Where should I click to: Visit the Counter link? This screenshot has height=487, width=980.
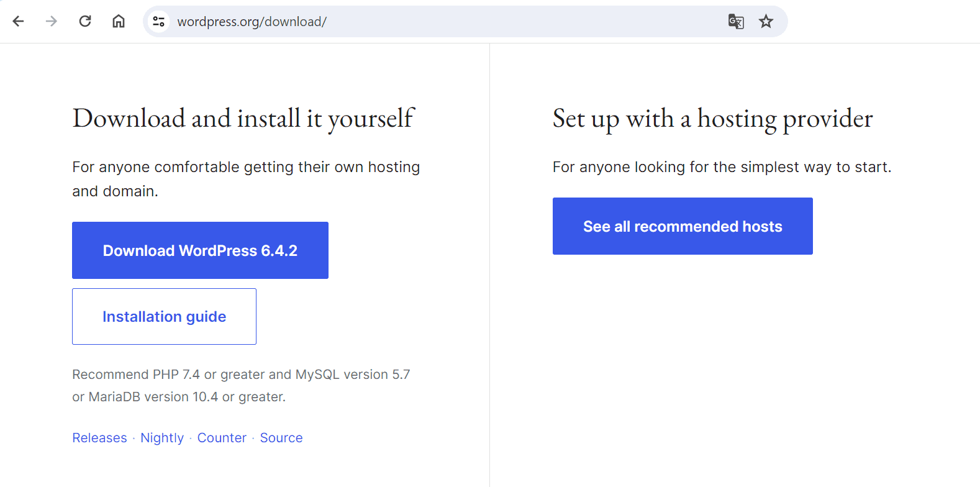(222, 438)
